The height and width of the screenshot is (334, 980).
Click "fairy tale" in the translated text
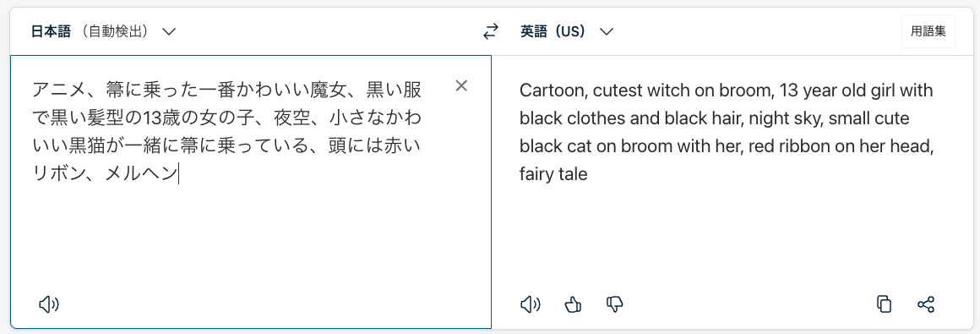(x=553, y=174)
